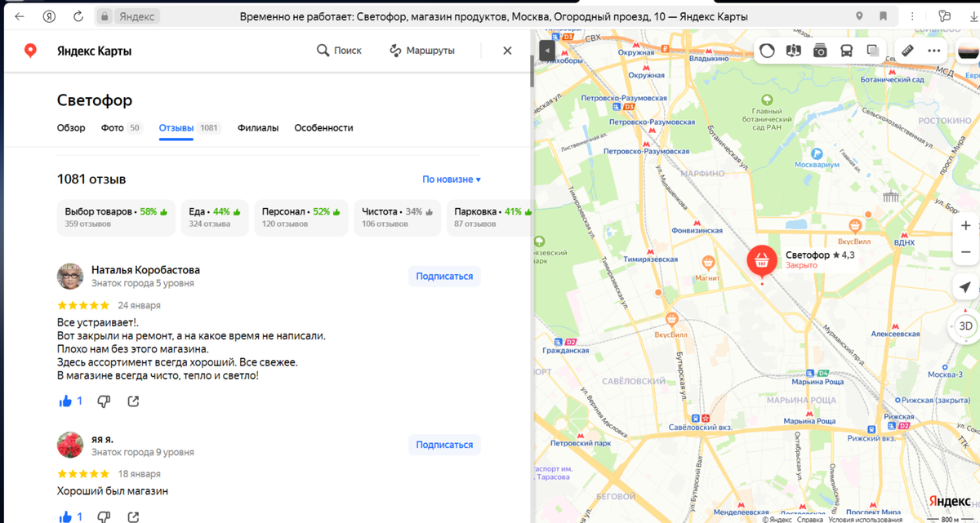Dislike Наталья Коробастова's review
Image resolution: width=980 pixels, height=523 pixels.
pyautogui.click(x=104, y=401)
